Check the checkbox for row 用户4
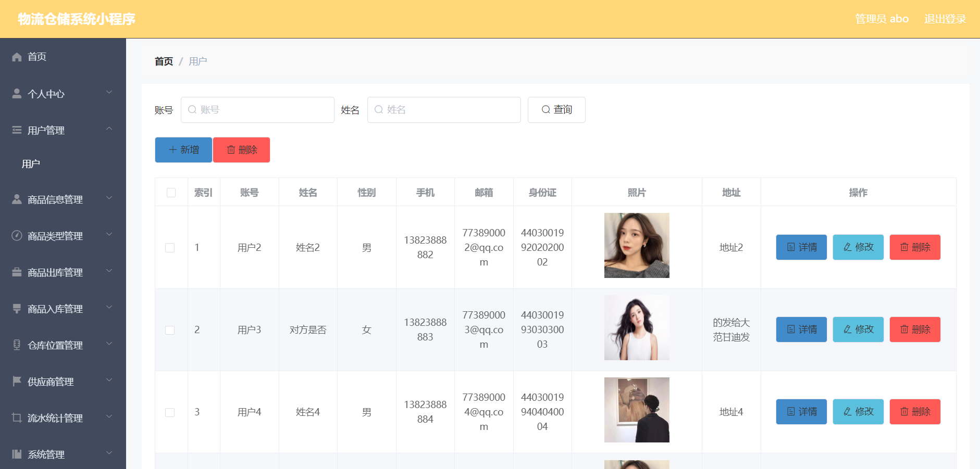The width and height of the screenshot is (980, 469). [x=170, y=412]
